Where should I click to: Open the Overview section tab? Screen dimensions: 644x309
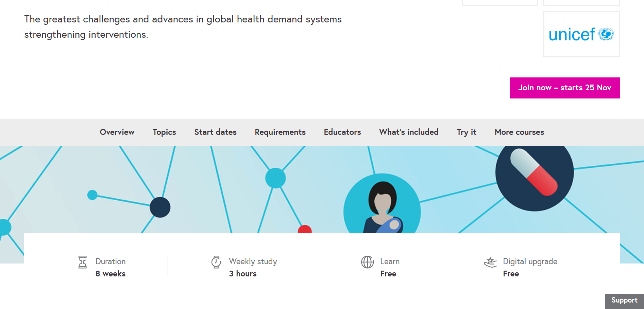(x=117, y=132)
